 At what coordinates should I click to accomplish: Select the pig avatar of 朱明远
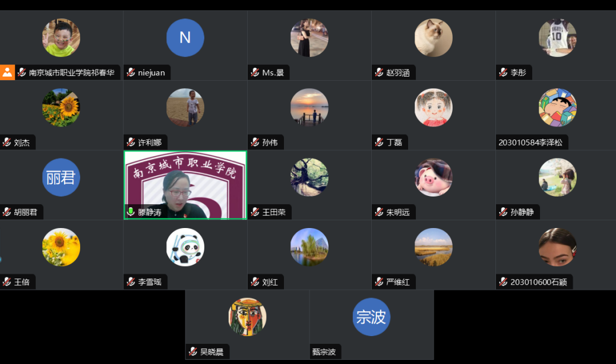(x=433, y=177)
